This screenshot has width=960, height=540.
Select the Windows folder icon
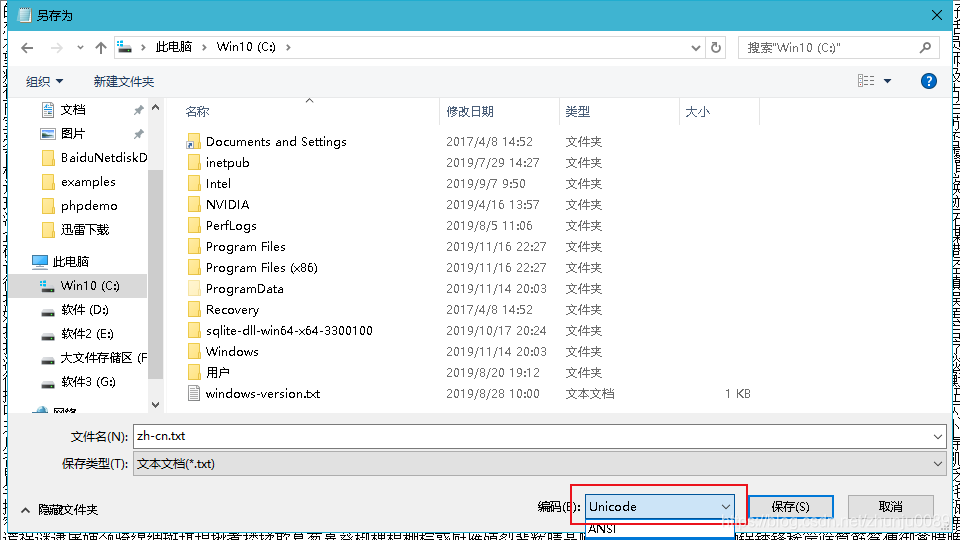pos(193,351)
